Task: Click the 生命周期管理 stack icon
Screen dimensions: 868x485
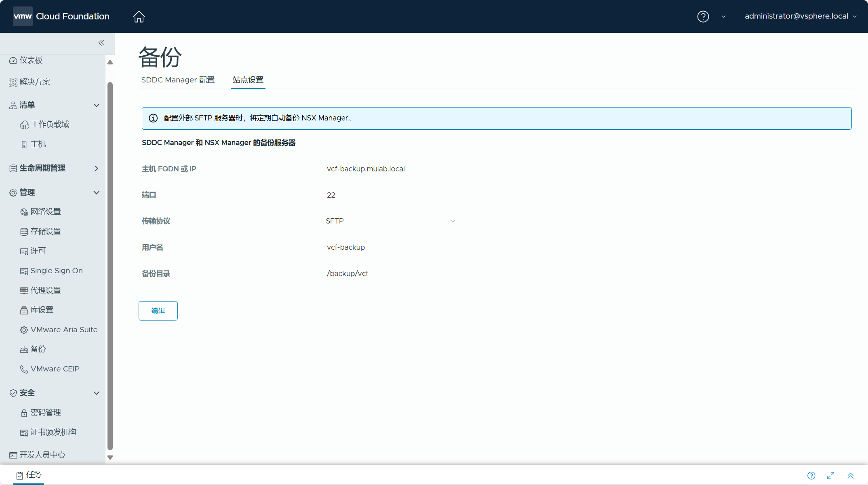Action: (13, 169)
